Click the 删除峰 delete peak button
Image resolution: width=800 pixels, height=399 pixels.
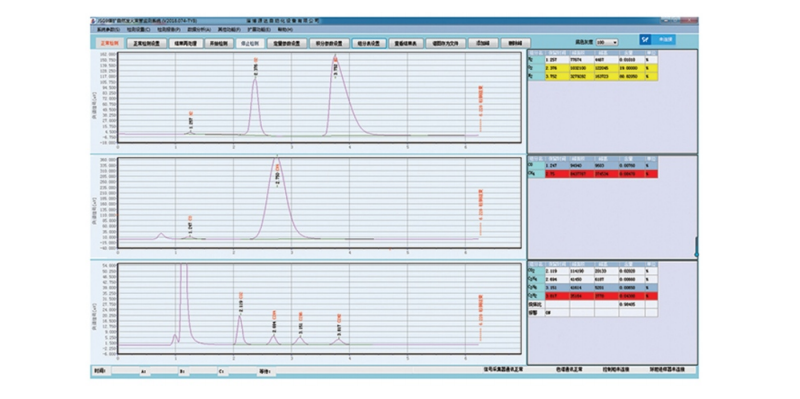click(x=515, y=43)
